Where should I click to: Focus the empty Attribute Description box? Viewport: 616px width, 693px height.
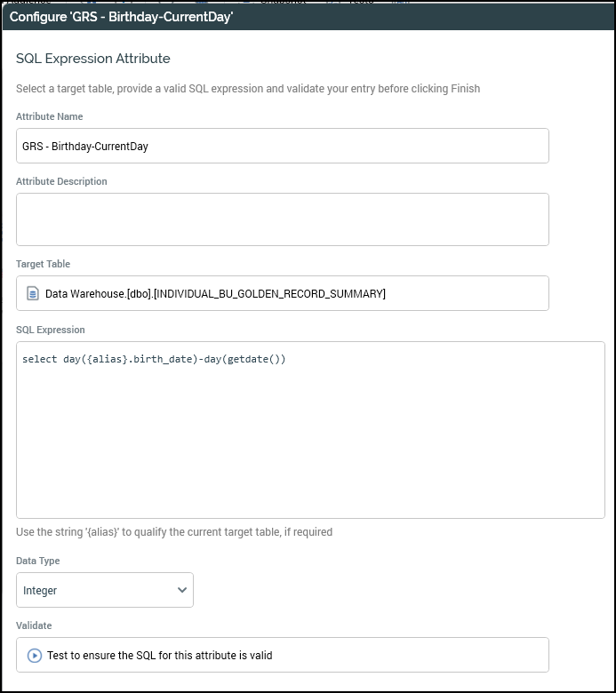[282, 219]
